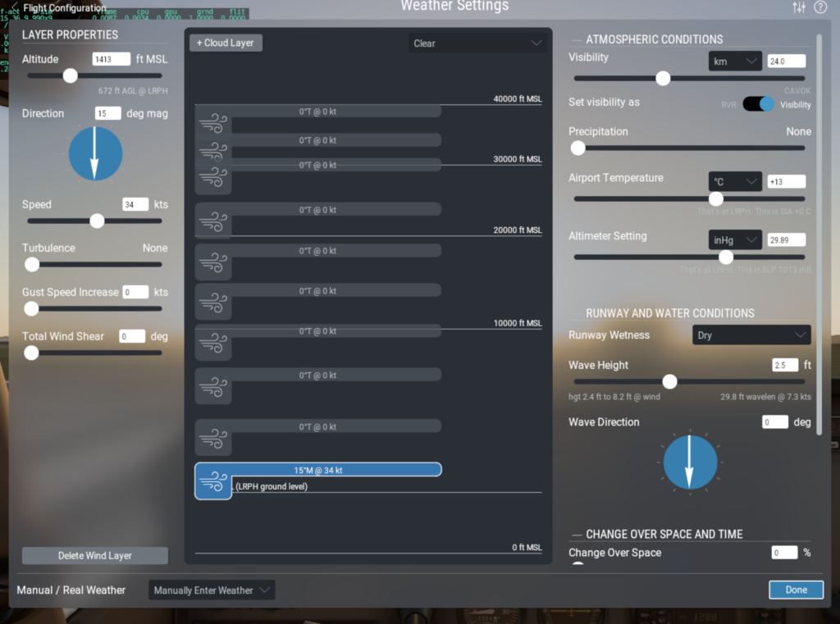Open the Manually Enter Weather selector
840x624 pixels.
[211, 590]
